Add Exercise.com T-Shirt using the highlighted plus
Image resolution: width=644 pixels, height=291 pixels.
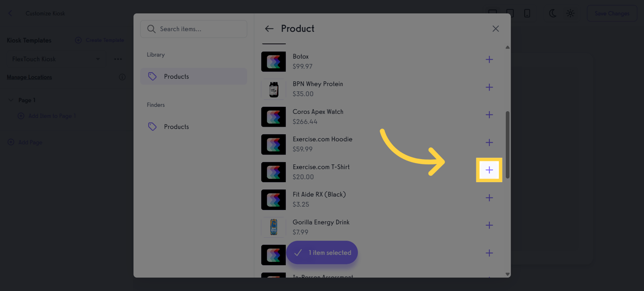click(x=489, y=170)
